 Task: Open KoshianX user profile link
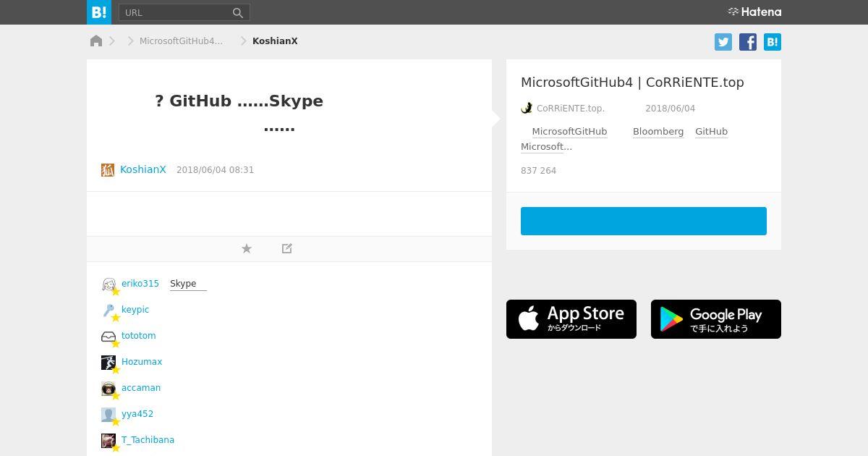coord(143,169)
